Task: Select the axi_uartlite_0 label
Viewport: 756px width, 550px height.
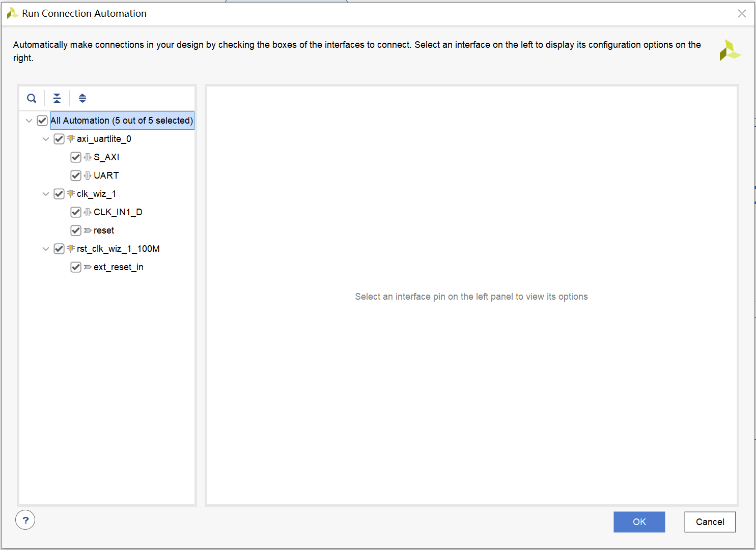Action: point(104,139)
